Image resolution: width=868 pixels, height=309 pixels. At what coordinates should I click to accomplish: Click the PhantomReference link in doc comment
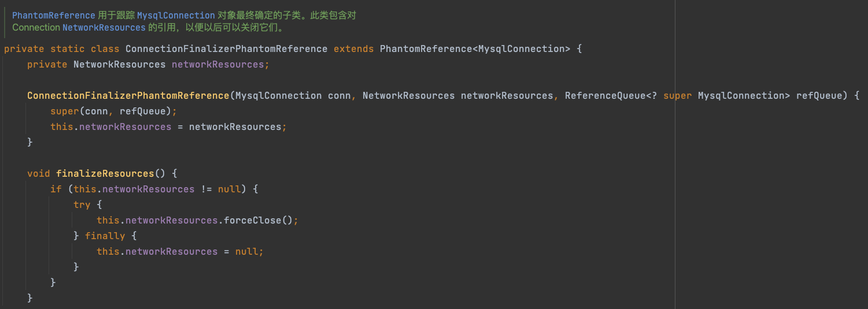53,16
